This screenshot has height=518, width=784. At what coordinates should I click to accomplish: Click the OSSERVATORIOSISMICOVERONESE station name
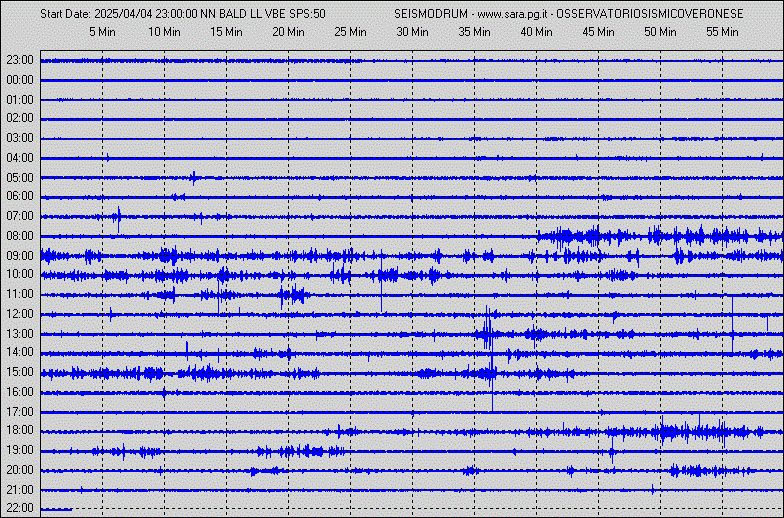click(650, 14)
